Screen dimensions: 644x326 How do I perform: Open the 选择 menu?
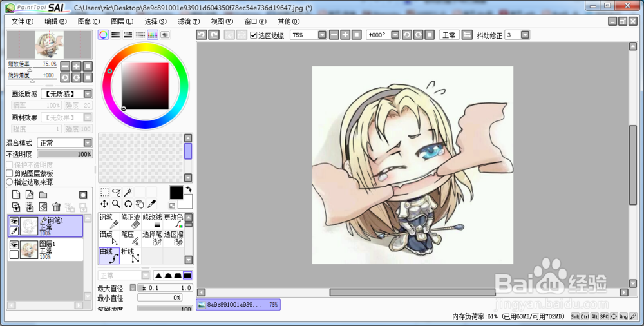coord(155,21)
